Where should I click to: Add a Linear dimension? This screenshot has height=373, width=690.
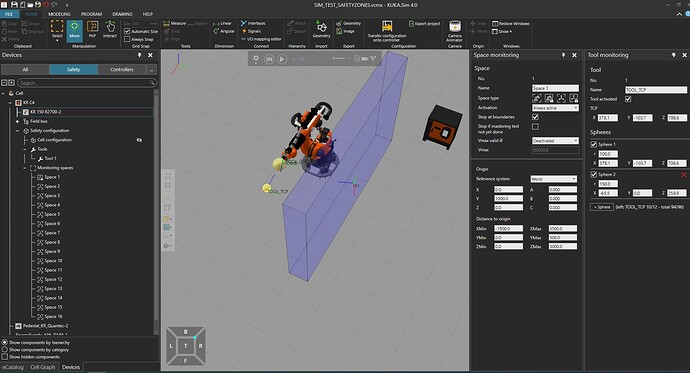point(223,23)
